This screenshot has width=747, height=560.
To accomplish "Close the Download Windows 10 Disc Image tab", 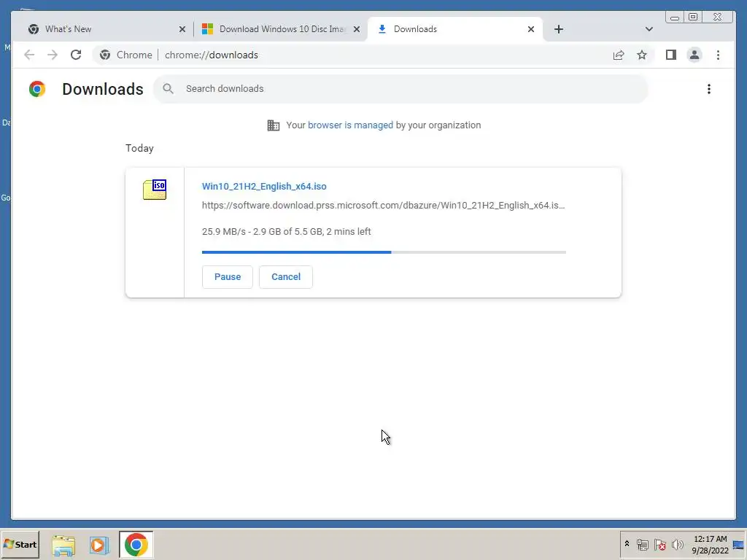I will pos(356,29).
